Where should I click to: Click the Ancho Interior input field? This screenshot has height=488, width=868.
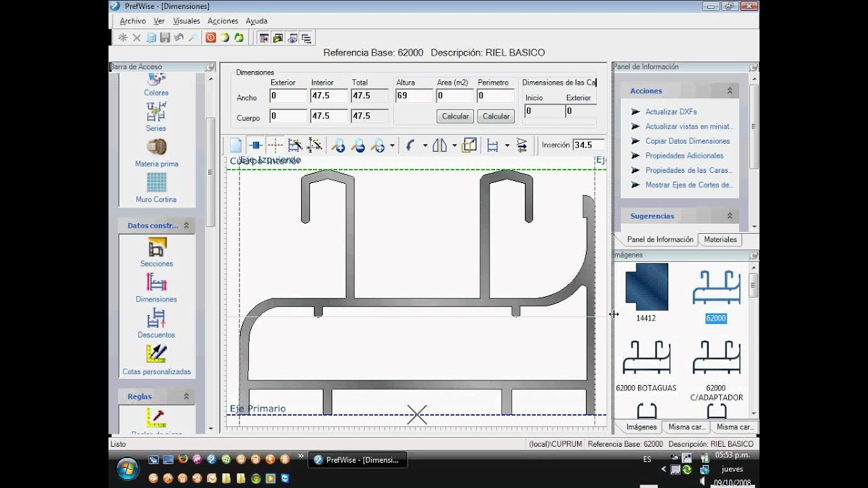(330, 96)
